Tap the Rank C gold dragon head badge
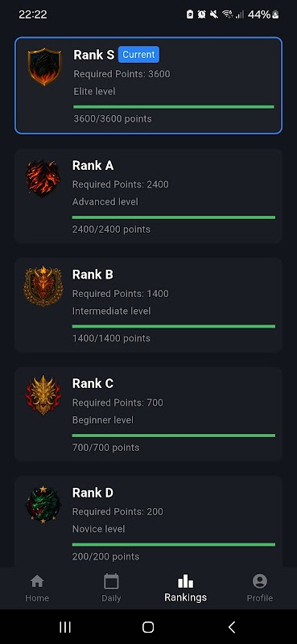 point(43,395)
